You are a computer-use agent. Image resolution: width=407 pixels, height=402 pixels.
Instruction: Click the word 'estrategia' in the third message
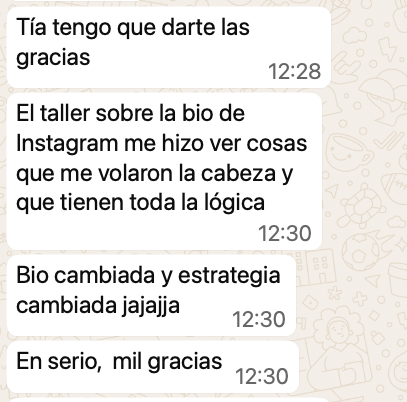point(229,276)
